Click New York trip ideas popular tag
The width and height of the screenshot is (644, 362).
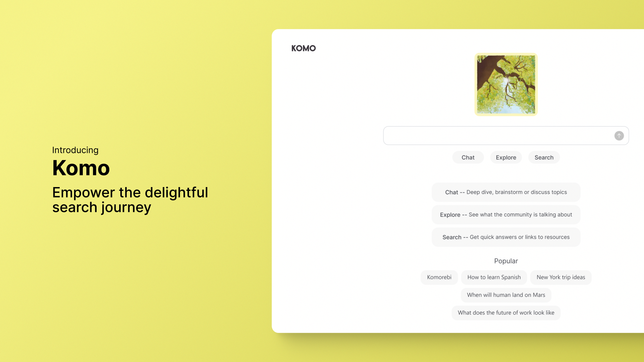point(561,277)
